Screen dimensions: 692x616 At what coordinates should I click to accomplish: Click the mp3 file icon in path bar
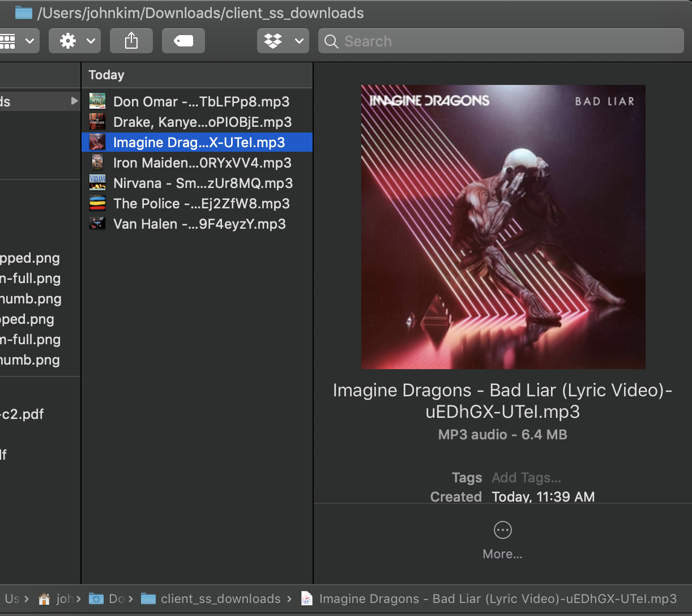pos(306,598)
